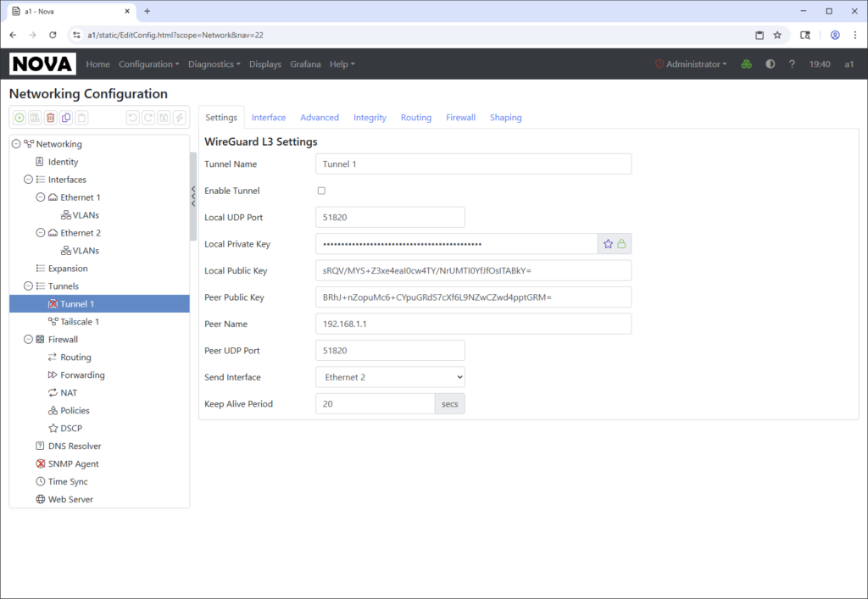The width and height of the screenshot is (868, 599).
Task: Select Tailscale 1 in the tree
Action: 80,322
